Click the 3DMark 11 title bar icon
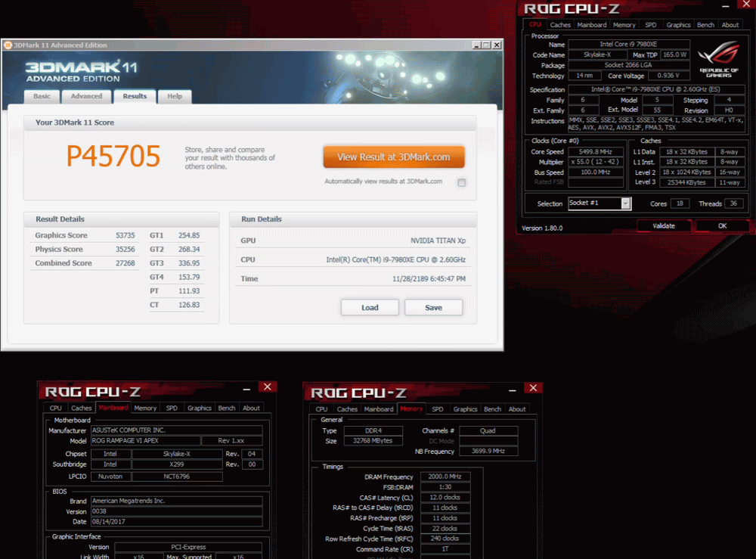756x559 pixels. (8, 45)
